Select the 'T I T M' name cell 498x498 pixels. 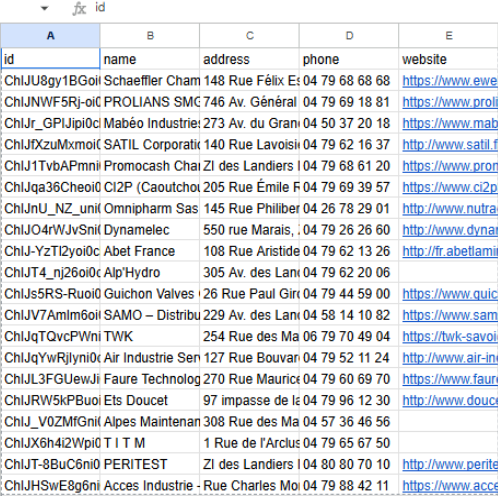tap(150, 443)
